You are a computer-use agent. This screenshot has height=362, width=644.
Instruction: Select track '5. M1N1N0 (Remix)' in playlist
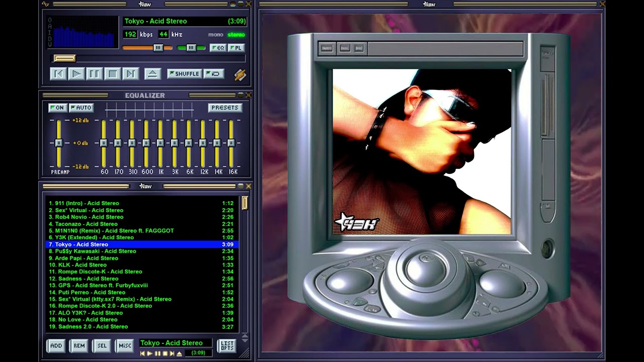(142, 231)
